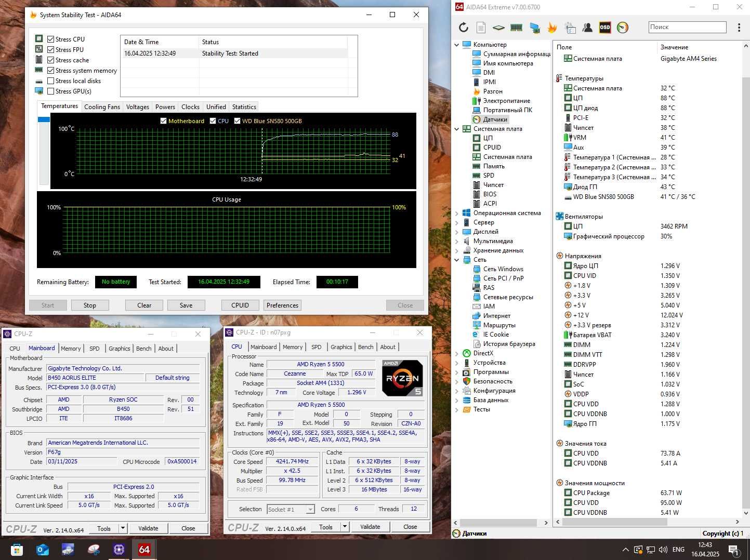Enable Stress local disks checkbox

coord(50,81)
